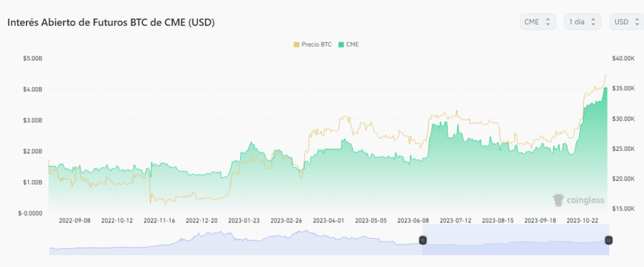Click the 2023-07-12 date label
This screenshot has width=644, height=267.
point(455,221)
